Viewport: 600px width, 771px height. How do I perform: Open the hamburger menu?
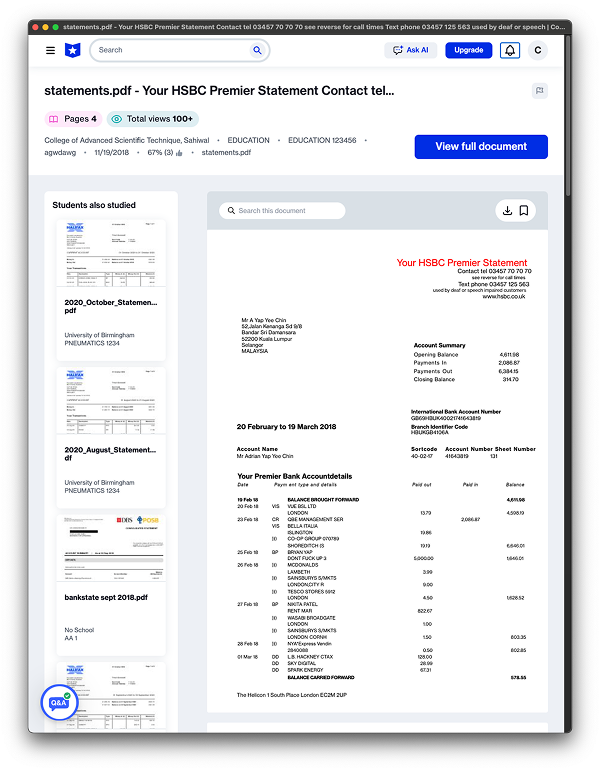(x=50, y=50)
